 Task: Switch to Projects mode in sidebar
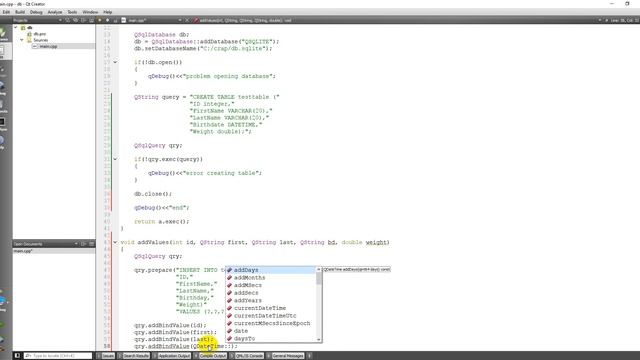pyautogui.click(x=2, y=106)
